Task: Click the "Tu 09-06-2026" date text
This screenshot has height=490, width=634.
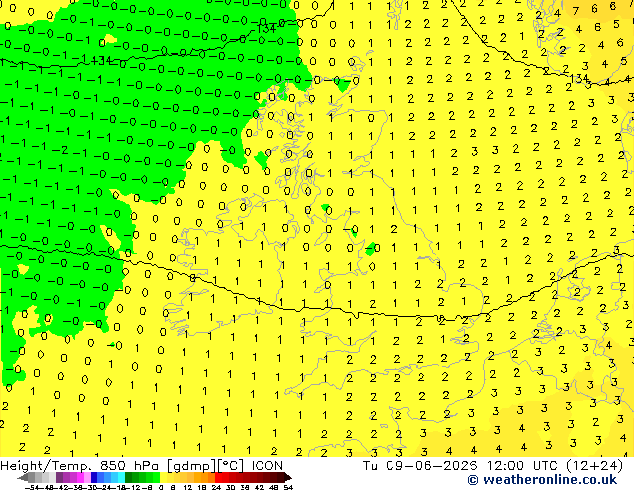Action: (x=420, y=465)
